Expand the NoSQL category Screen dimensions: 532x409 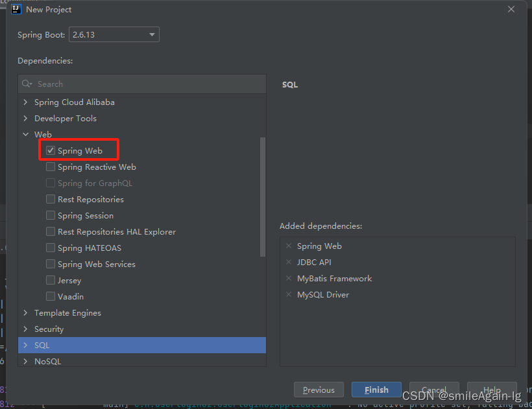coord(25,362)
